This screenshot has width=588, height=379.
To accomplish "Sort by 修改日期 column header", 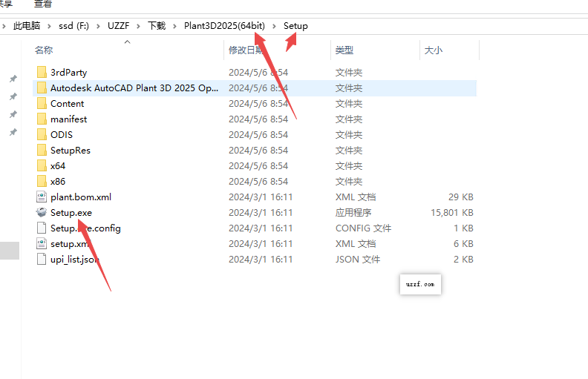I will (x=246, y=50).
